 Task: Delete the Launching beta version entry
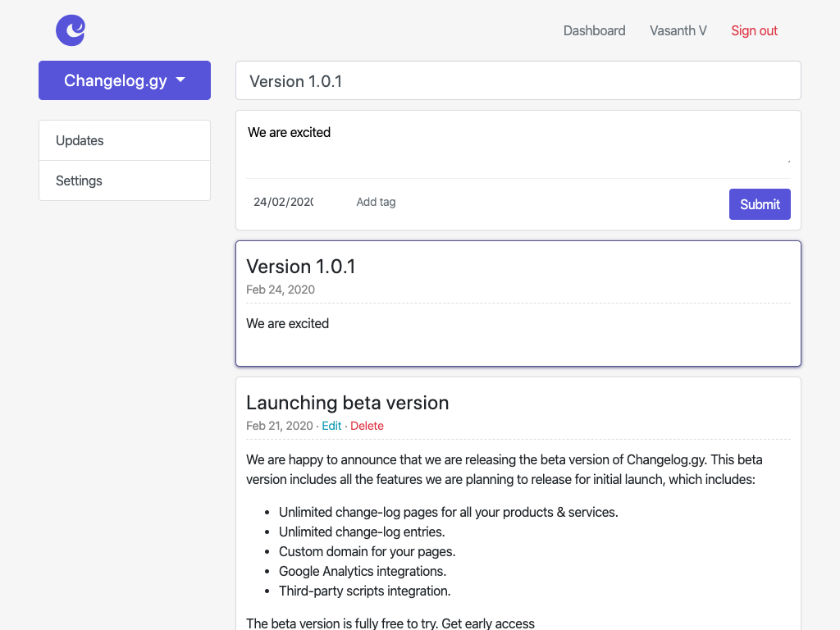click(x=367, y=426)
